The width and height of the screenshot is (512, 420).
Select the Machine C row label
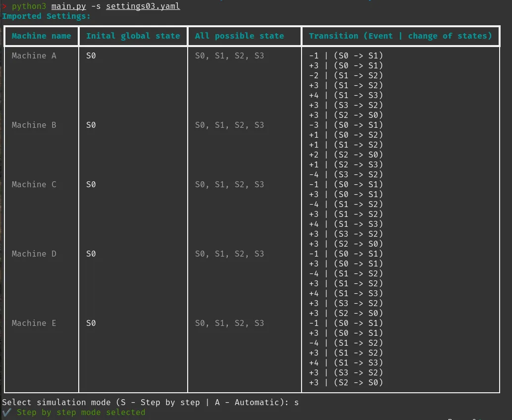34,185
